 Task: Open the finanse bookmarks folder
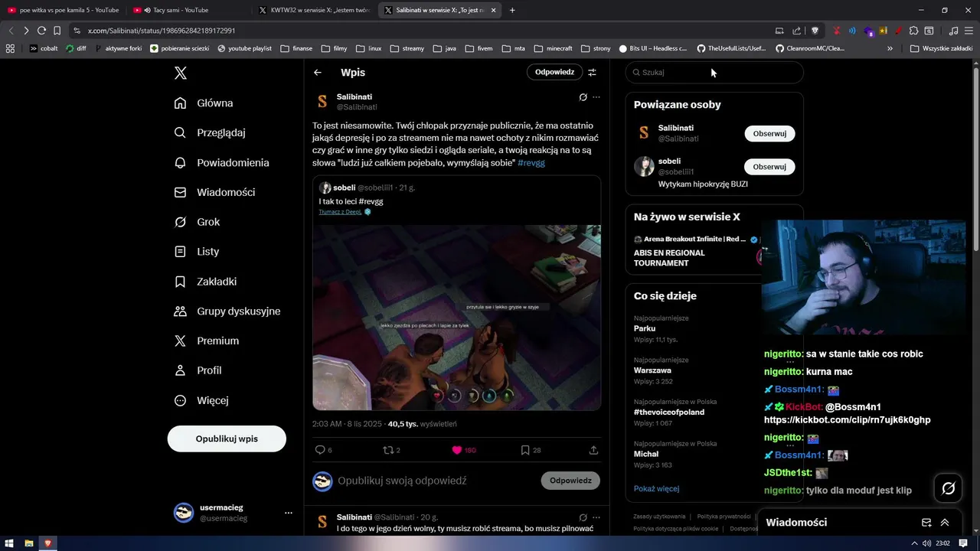point(296,48)
